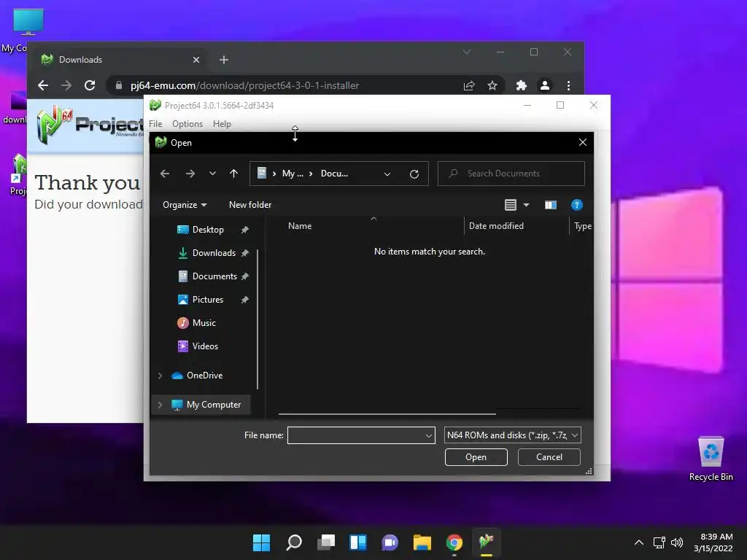Open Chrome tab search chevron
This screenshot has height=560, width=747.
(467, 52)
